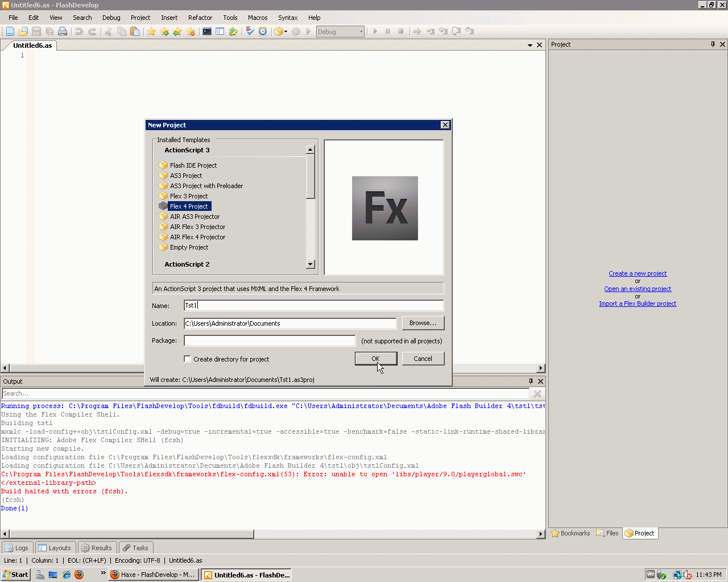This screenshot has height=582, width=728.
Task: Click the Output Search... field
Action: (265, 394)
